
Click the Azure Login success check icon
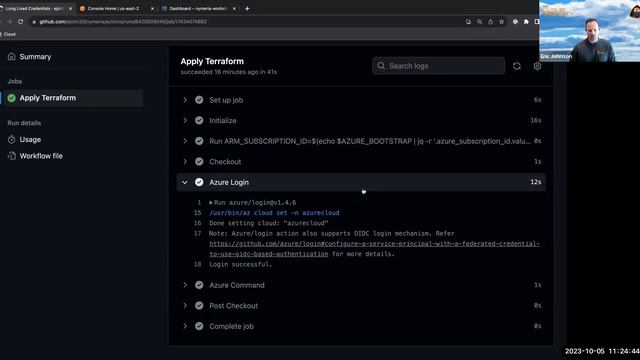199,182
